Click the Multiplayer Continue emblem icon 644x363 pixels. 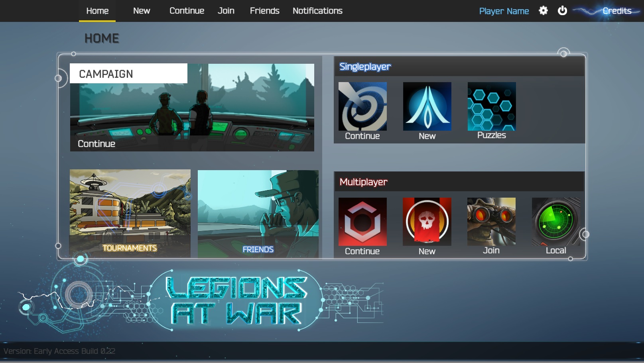362,222
